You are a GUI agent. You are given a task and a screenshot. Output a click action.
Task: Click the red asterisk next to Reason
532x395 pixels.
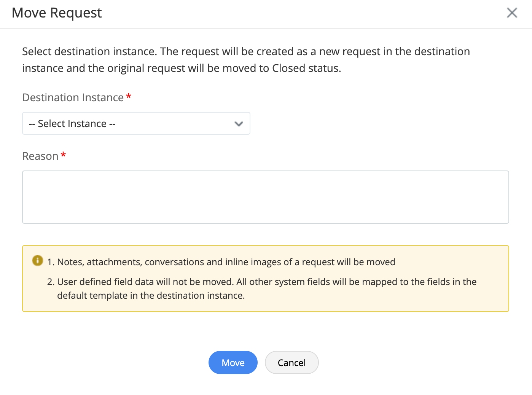(x=63, y=155)
